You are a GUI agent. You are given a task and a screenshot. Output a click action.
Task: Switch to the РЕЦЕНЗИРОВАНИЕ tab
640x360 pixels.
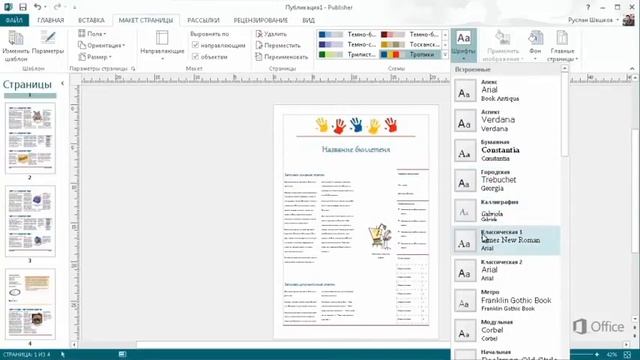coord(260,20)
